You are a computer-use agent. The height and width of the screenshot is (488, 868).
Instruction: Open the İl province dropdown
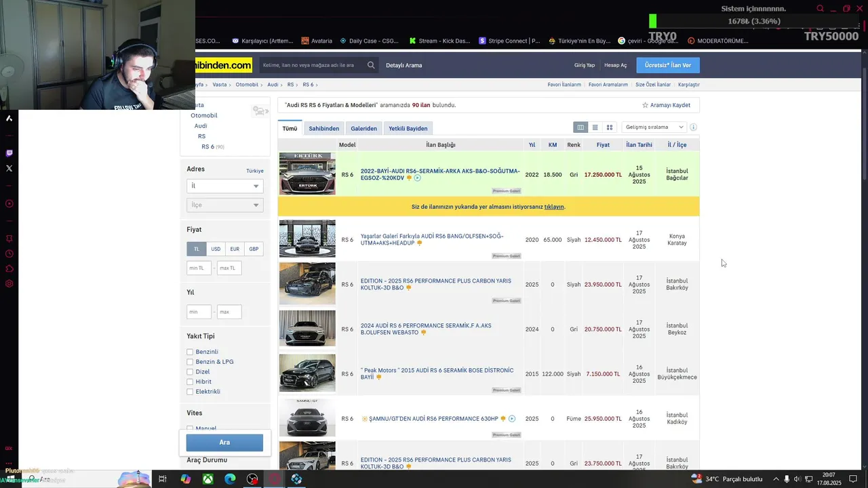[225, 186]
